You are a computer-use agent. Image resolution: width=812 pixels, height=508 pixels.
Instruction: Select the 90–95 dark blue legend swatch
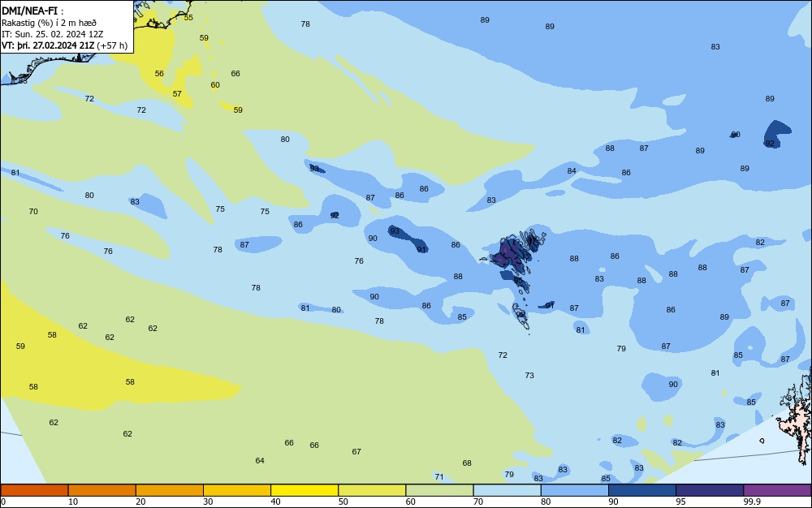[642, 490]
